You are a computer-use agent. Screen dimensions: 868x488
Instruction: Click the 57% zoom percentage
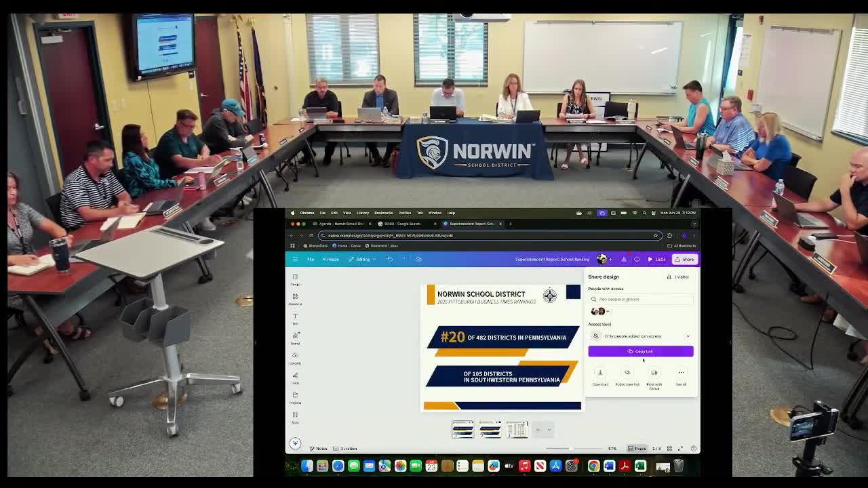click(x=612, y=448)
